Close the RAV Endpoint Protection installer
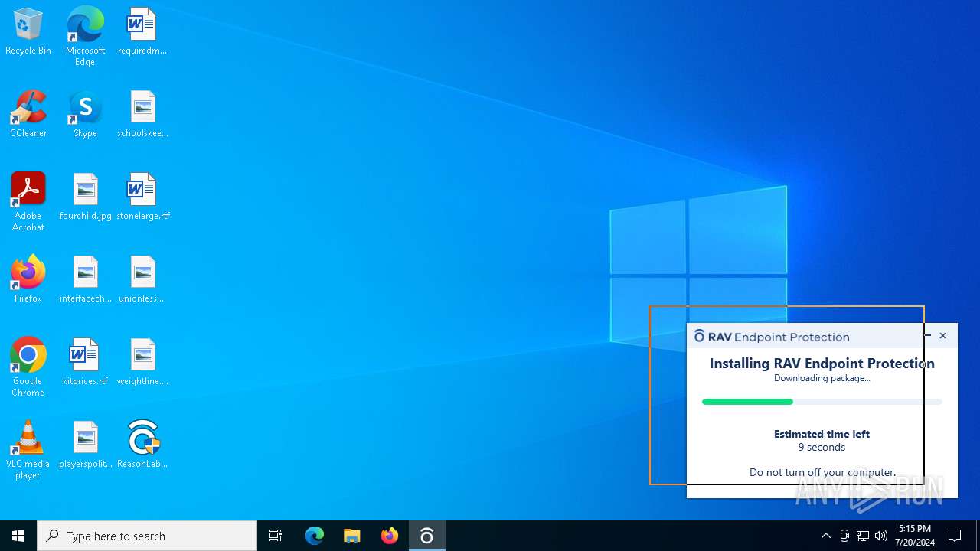This screenshot has height=551, width=980. pos(942,336)
